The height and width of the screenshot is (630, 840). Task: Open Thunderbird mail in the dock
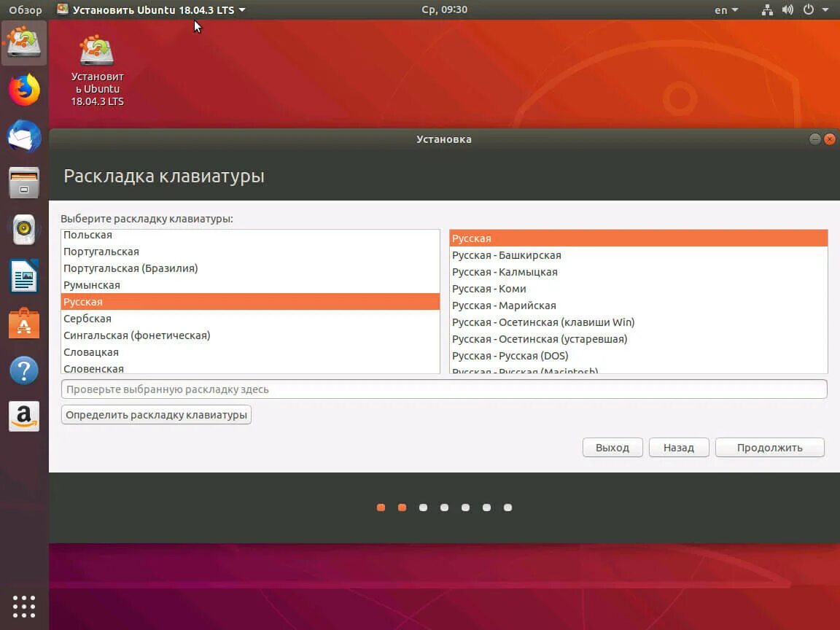[x=24, y=136]
